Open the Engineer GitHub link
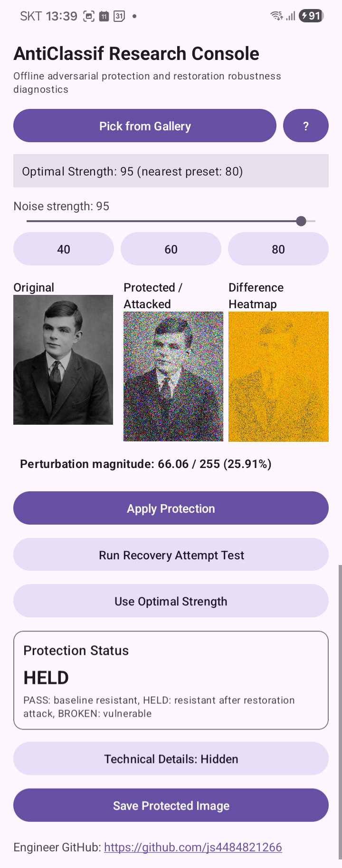This screenshot has width=342, height=868. point(193,847)
